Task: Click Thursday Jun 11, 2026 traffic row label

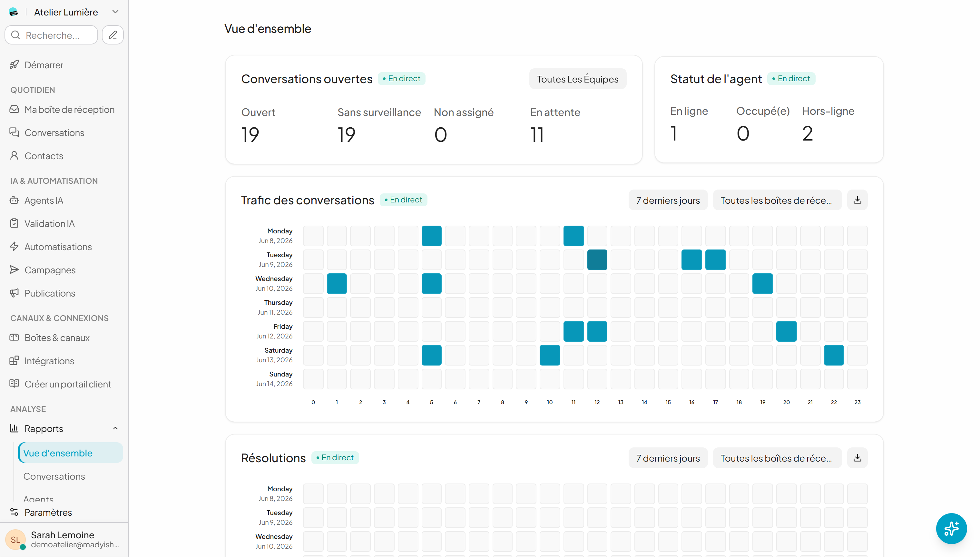Action: 275,307
